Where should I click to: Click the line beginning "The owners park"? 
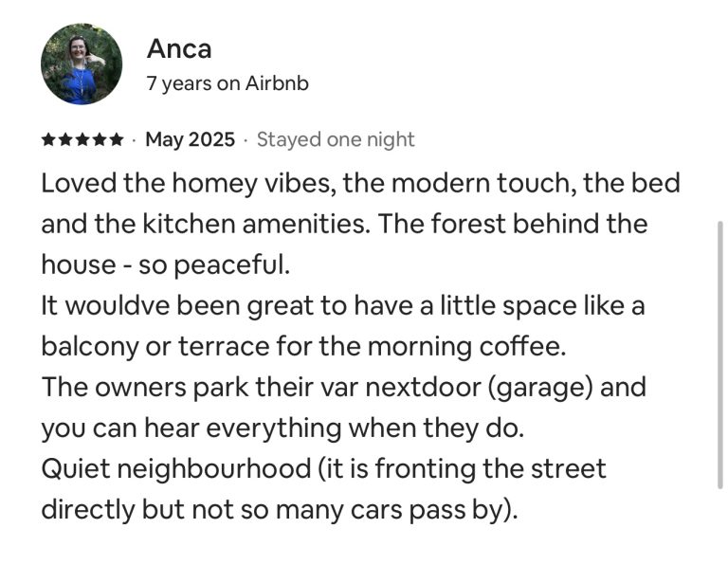pyautogui.click(x=343, y=387)
